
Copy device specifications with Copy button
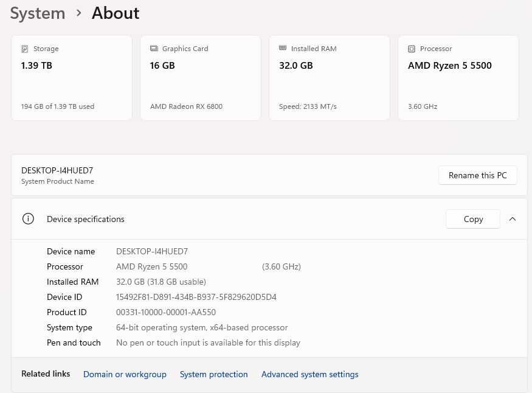point(473,219)
